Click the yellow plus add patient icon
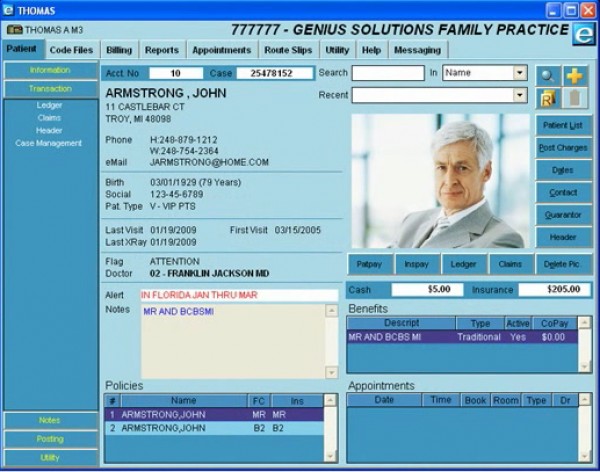This screenshot has width=600, height=472. [x=575, y=76]
